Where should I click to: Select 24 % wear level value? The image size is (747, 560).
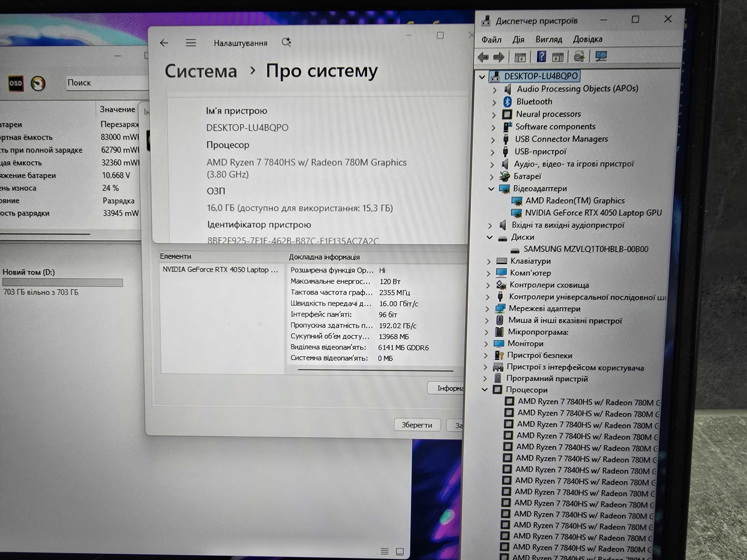coord(110,188)
